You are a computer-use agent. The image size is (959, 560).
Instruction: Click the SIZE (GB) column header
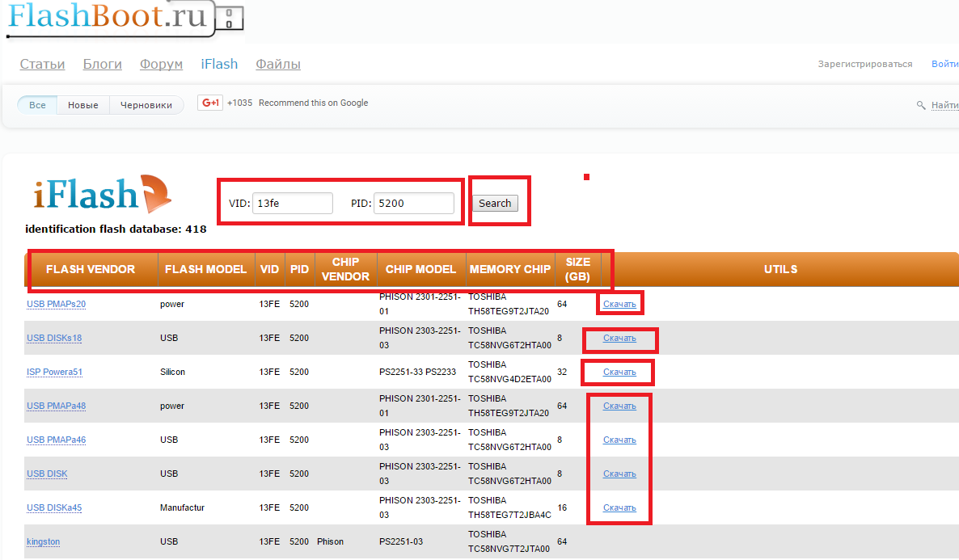point(577,269)
